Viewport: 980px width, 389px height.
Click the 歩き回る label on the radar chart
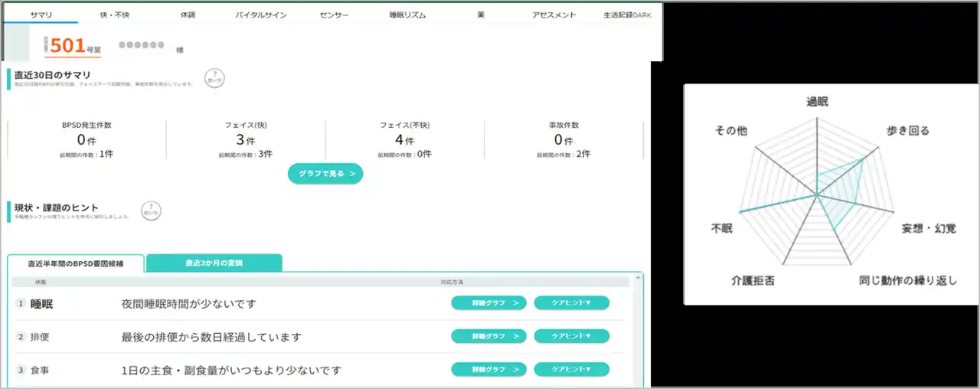[x=906, y=131]
